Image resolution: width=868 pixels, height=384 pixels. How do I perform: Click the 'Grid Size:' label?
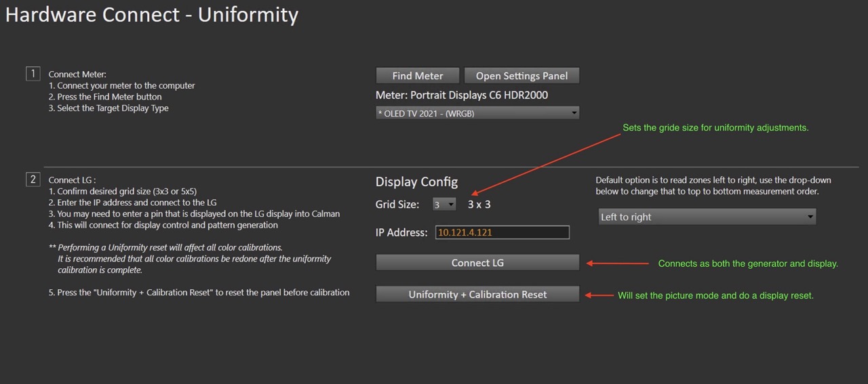click(x=397, y=204)
